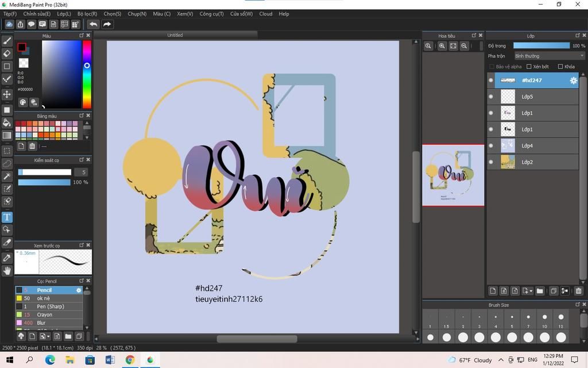Click the transparent color swatch
Image resolution: width=588 pixels, height=368 pixels.
(24, 63)
